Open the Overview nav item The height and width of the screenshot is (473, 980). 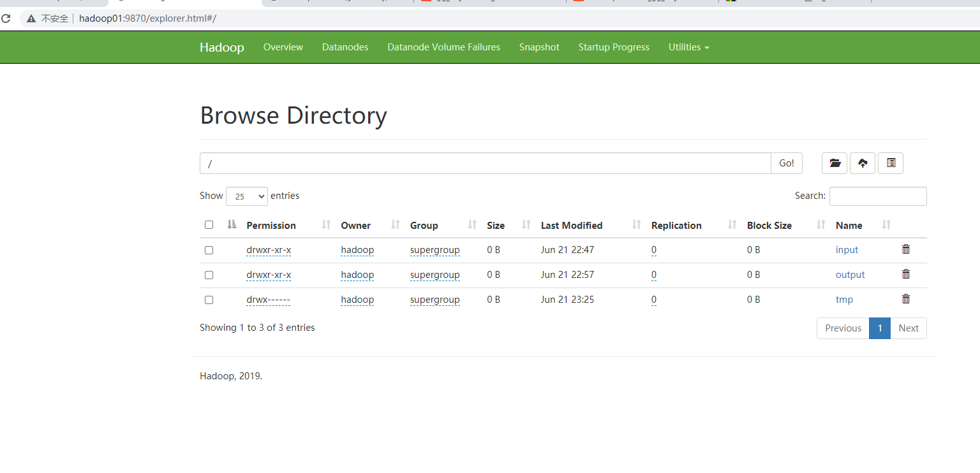(283, 47)
